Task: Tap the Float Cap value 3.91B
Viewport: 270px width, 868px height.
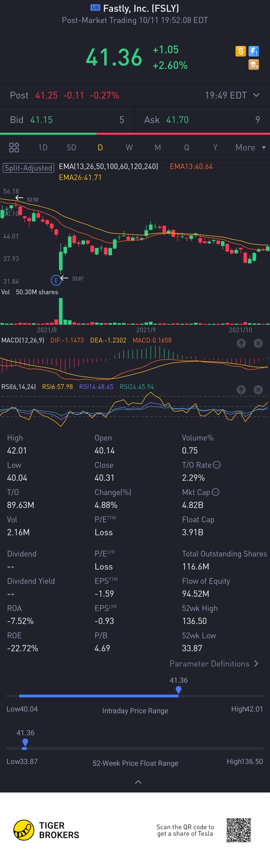Action: click(x=192, y=532)
